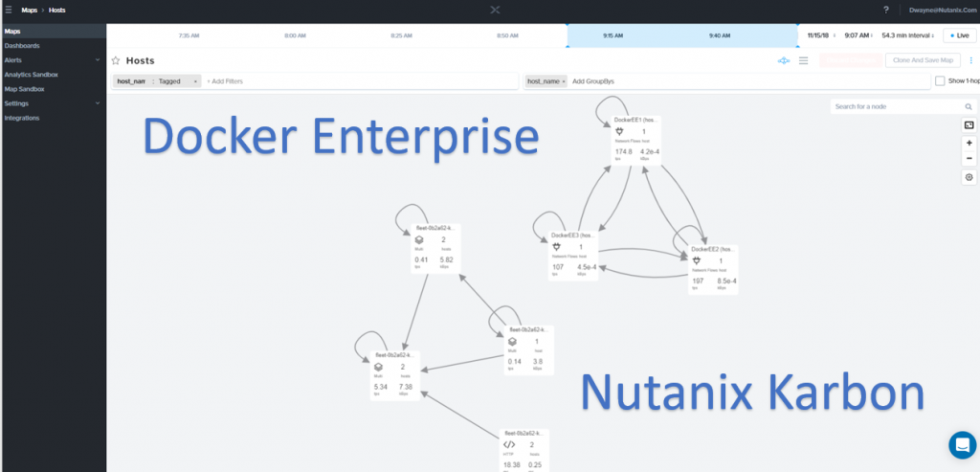Viewport: 980px width, 472px height.
Task: Expand the Alerts sidebar section
Action: (99, 59)
